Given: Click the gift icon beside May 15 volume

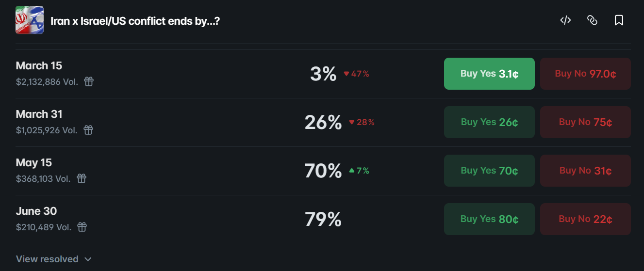Looking at the screenshot, I should coord(82,178).
